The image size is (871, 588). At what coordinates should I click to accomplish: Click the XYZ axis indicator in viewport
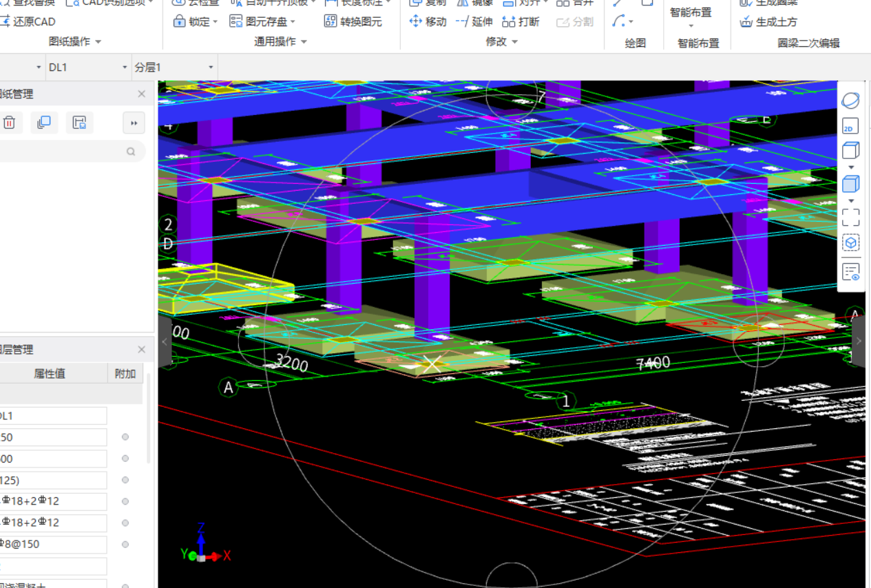click(205, 543)
